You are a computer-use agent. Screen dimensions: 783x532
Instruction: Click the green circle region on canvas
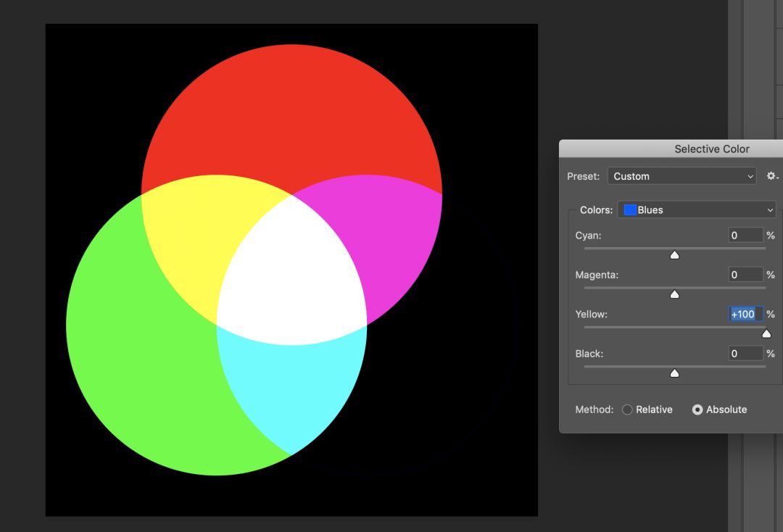(x=138, y=362)
